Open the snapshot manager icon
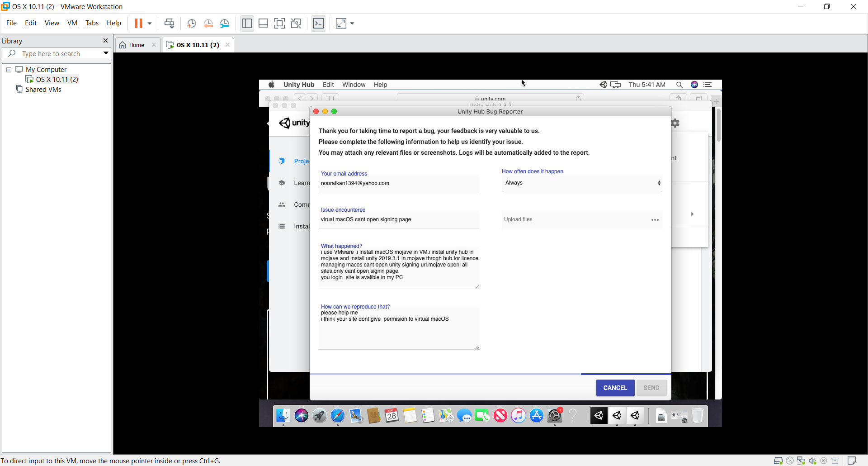 (224, 23)
